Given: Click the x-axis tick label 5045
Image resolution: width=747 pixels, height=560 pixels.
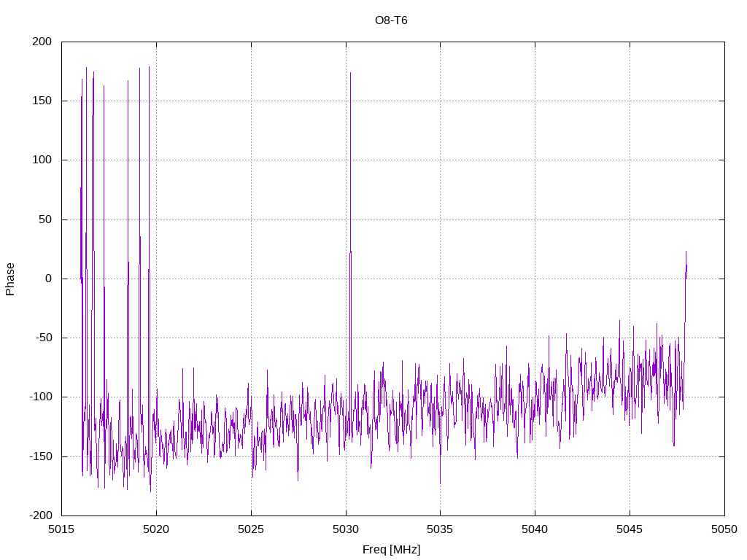Looking at the screenshot, I should pos(630,529).
